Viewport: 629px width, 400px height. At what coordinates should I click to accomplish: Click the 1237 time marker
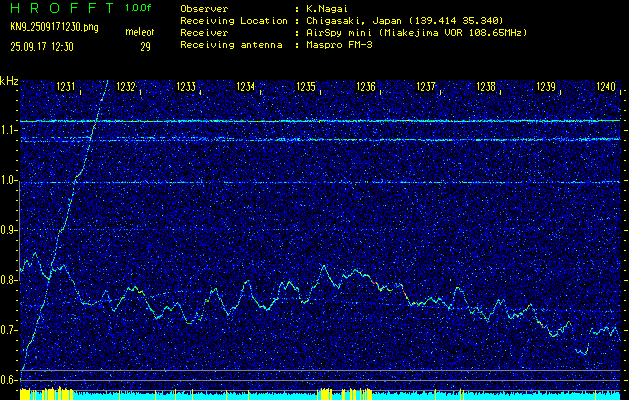(x=426, y=86)
